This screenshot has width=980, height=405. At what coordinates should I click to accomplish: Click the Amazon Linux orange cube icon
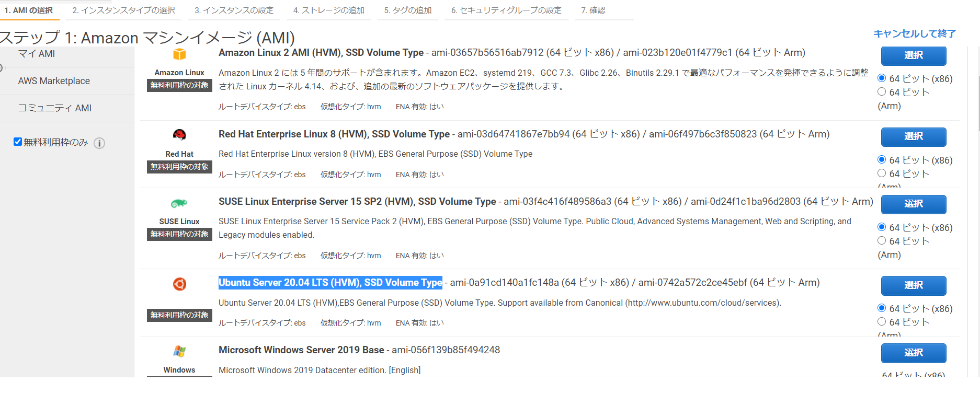click(x=179, y=54)
